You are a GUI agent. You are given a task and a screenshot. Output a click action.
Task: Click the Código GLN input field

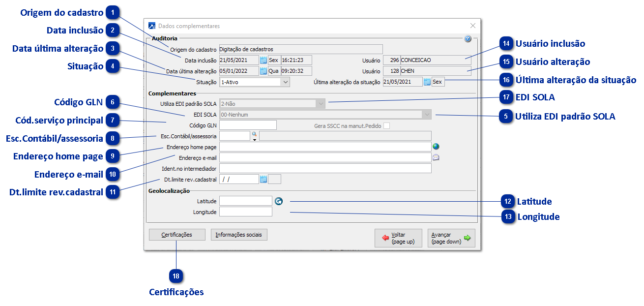click(x=248, y=125)
